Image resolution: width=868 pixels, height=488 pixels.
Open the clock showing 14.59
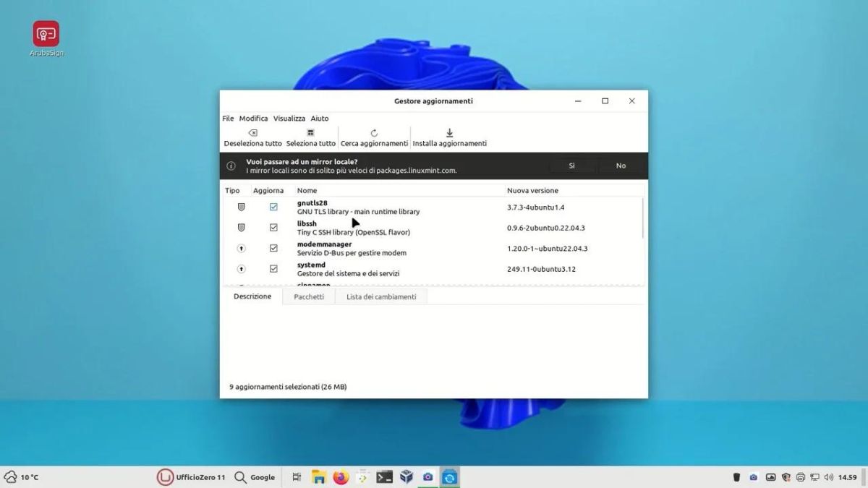click(847, 477)
